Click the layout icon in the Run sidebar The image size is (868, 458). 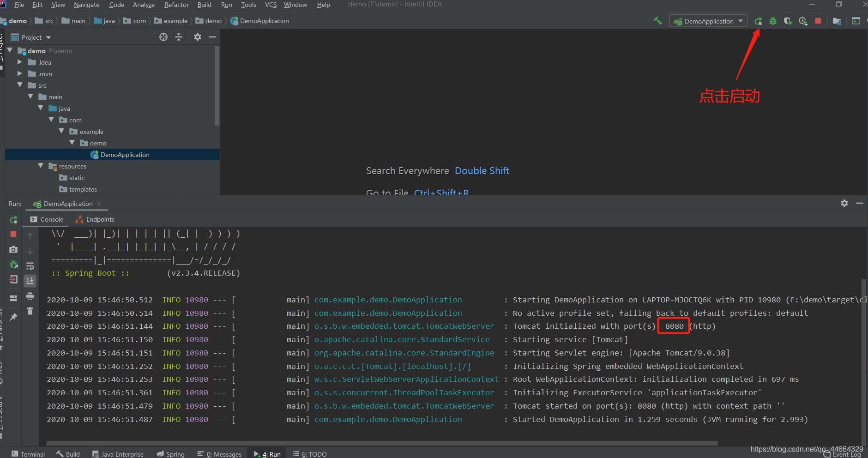[13, 298]
